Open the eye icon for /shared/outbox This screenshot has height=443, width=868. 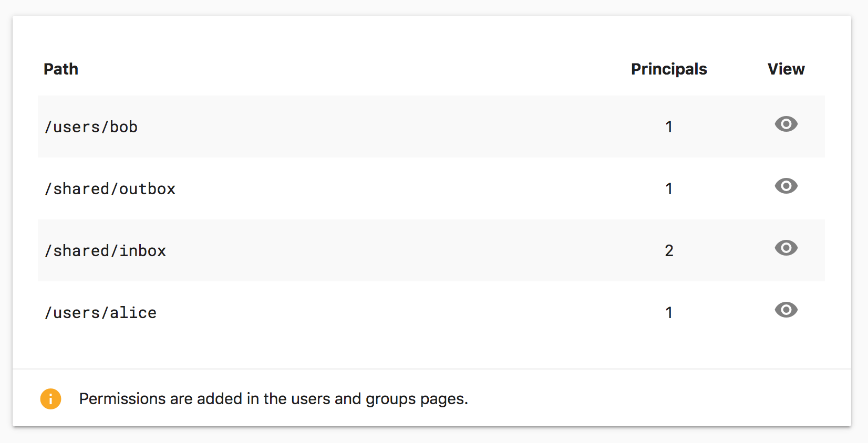[x=786, y=186]
